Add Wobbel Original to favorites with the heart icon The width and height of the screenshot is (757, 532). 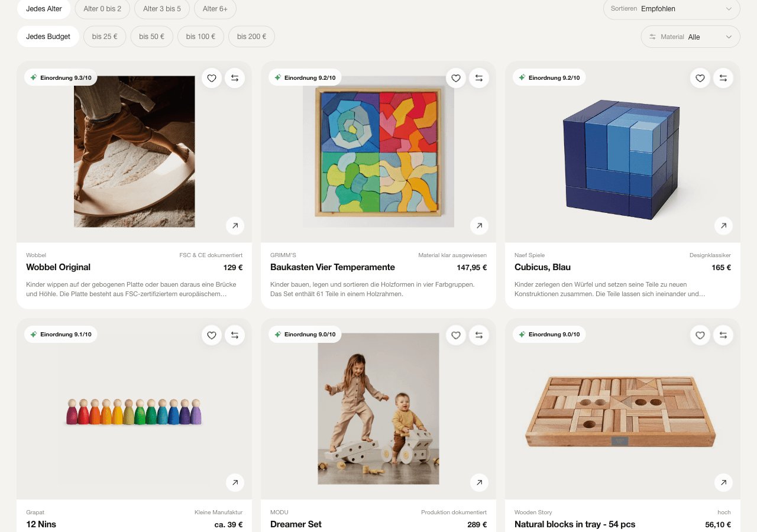coord(212,78)
